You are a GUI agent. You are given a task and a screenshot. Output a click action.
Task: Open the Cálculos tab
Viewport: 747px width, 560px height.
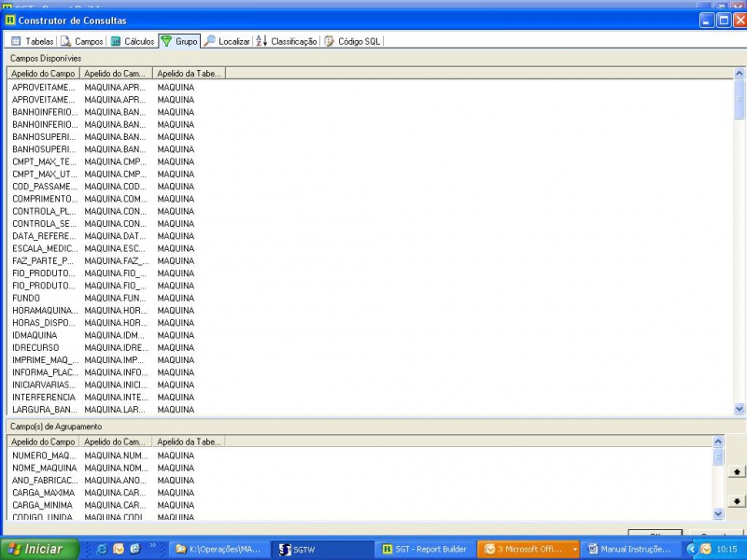tap(133, 41)
